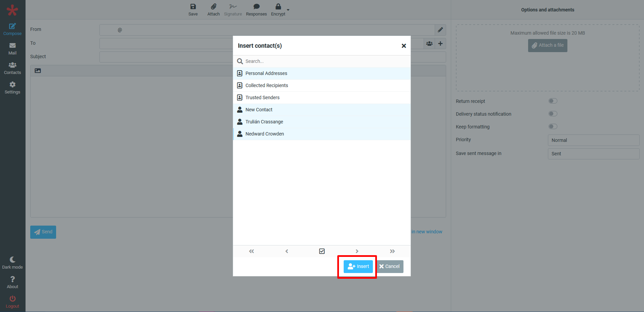Expand the Encrypt dropdown arrow
The height and width of the screenshot is (312, 644).
(288, 10)
